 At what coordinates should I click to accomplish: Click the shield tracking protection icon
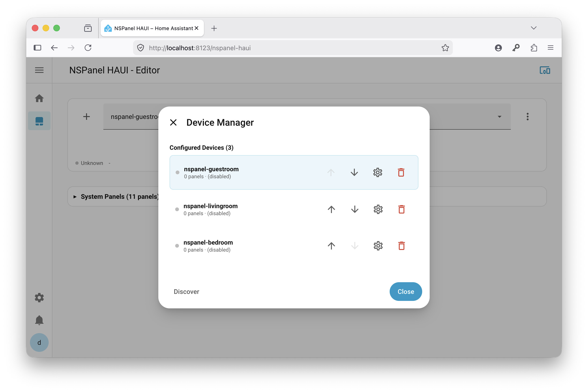(141, 47)
